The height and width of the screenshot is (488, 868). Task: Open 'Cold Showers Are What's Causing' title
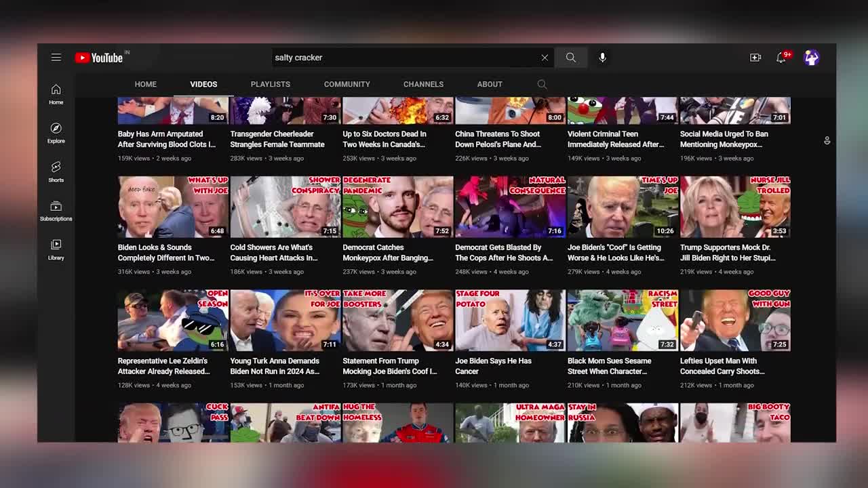tap(274, 253)
